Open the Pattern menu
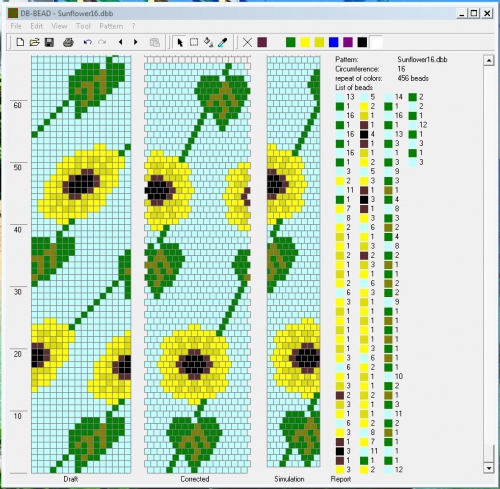Viewport: 500px width, 489px height. [111, 26]
